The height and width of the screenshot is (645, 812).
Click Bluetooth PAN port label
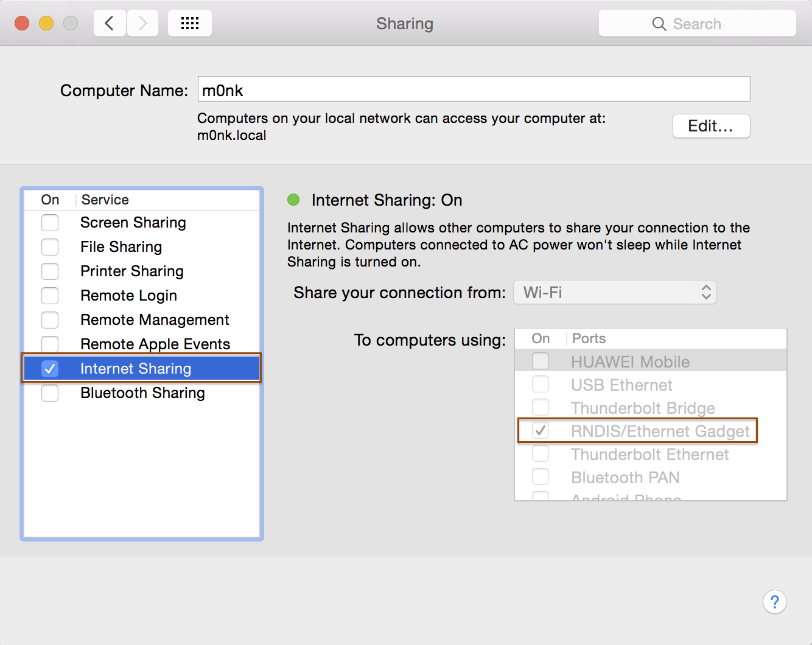coord(625,478)
